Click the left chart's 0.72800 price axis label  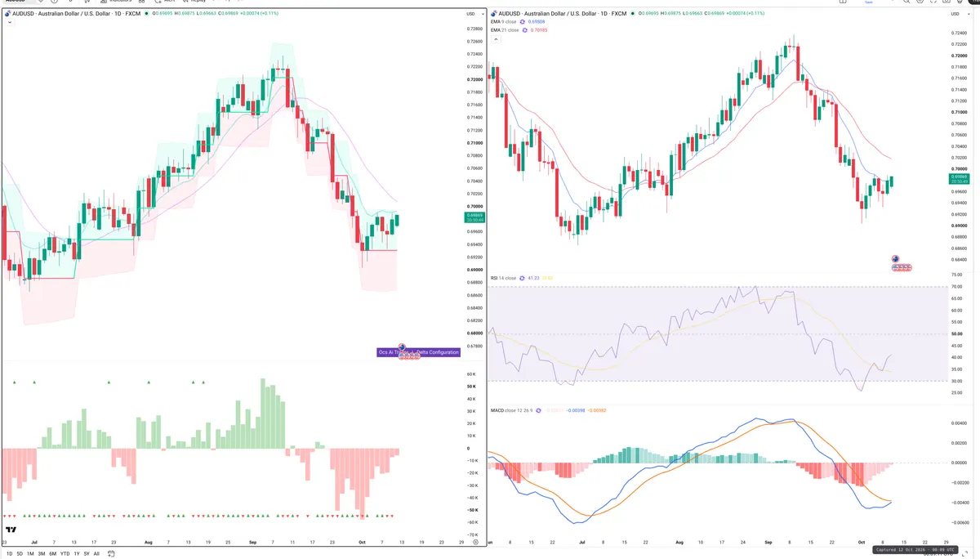click(x=474, y=28)
